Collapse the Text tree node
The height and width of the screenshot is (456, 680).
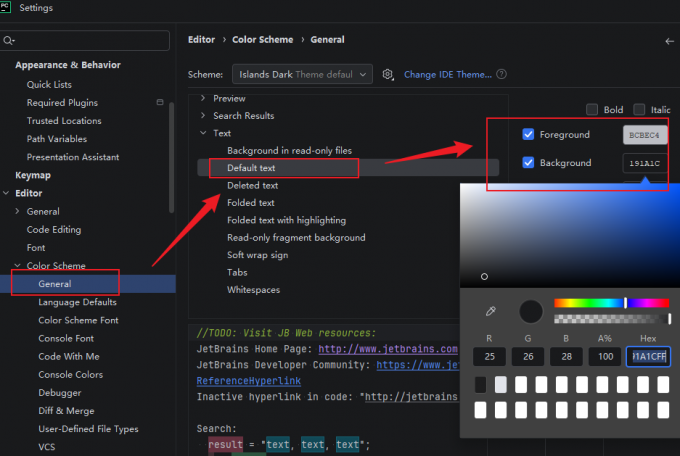203,133
